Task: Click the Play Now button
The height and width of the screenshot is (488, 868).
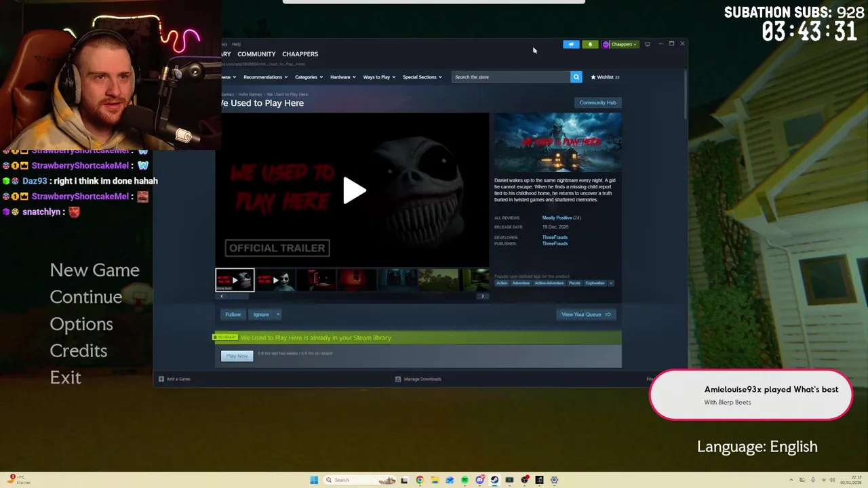Action: point(237,356)
